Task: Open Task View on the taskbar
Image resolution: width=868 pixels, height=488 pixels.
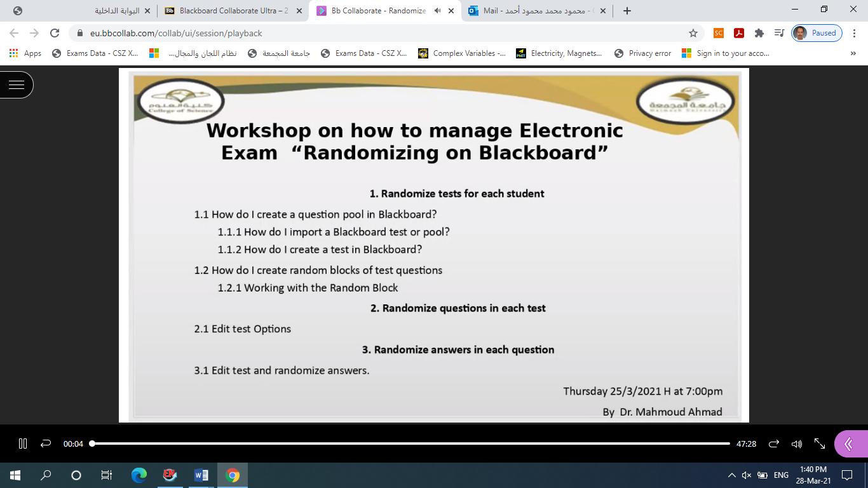Action: (x=107, y=475)
